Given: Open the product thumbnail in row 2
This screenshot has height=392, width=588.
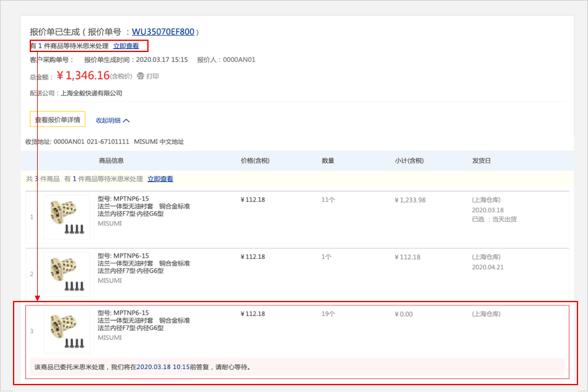Looking at the screenshot, I should coord(67,274).
